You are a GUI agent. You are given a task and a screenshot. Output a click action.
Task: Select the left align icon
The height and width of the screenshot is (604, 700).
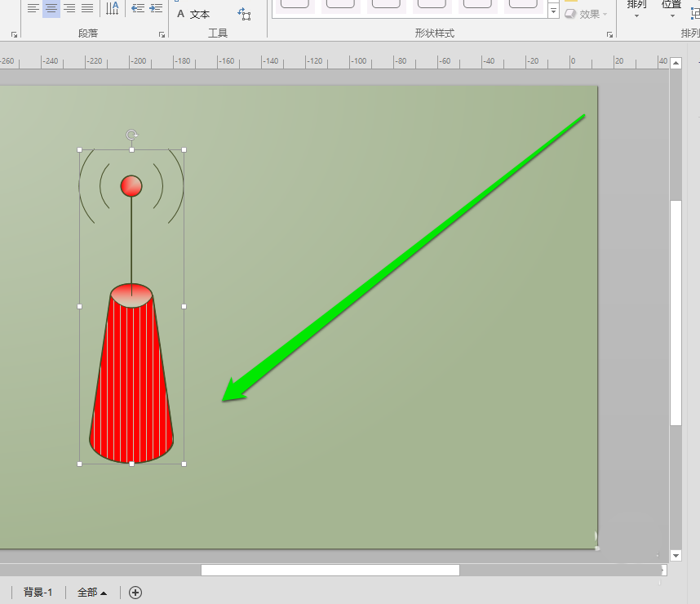click(x=32, y=8)
